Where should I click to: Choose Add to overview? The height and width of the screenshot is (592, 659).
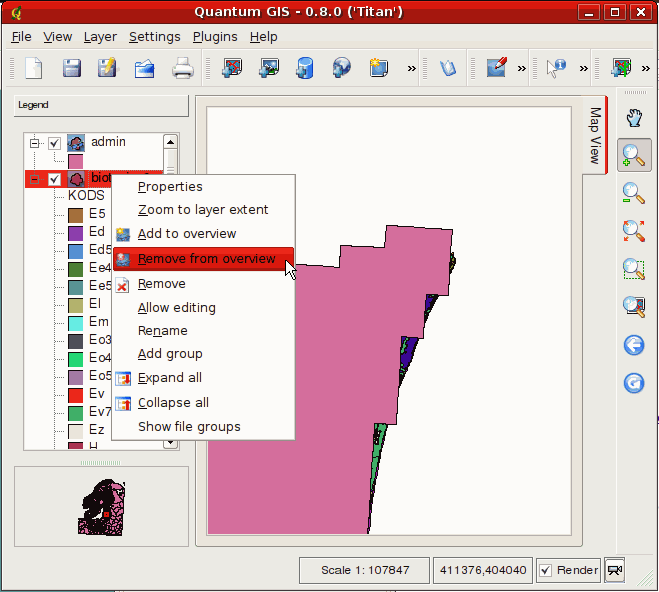point(203,234)
